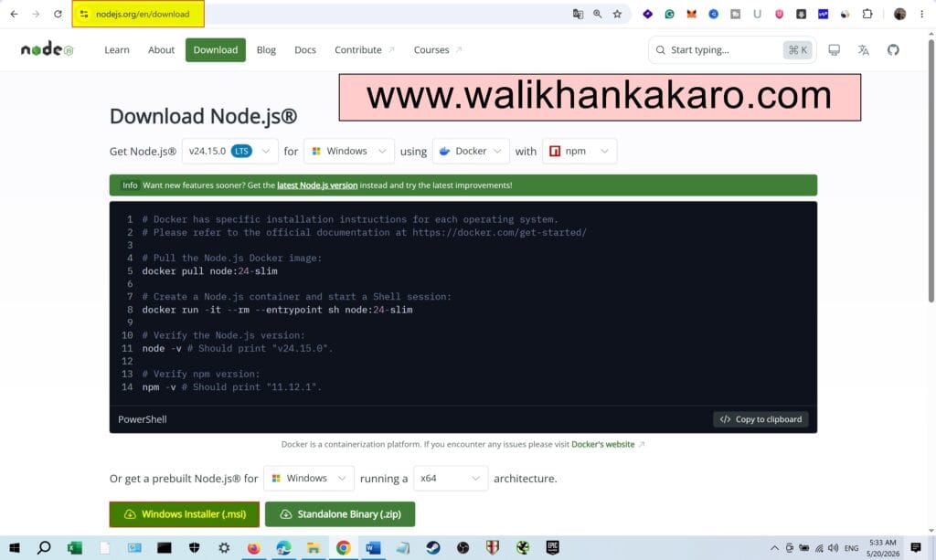Expand the v24.15.0 LTS version dropdown
The image size is (936, 560).
coord(229,151)
